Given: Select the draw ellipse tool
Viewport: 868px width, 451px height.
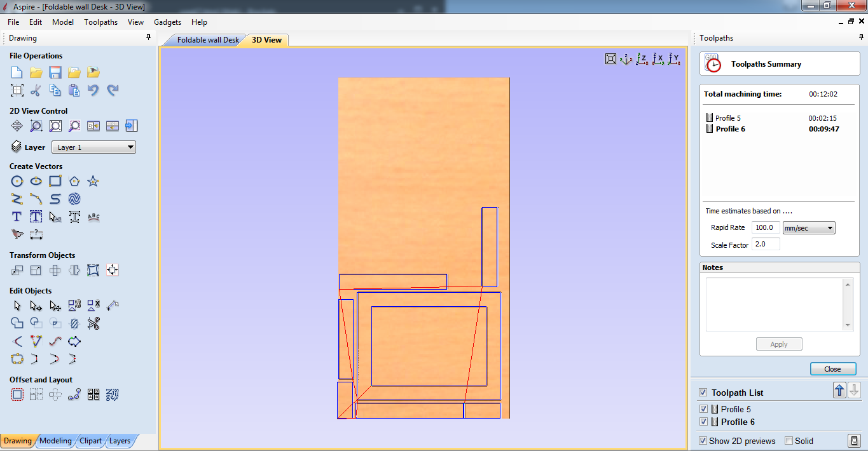Looking at the screenshot, I should pos(36,181).
